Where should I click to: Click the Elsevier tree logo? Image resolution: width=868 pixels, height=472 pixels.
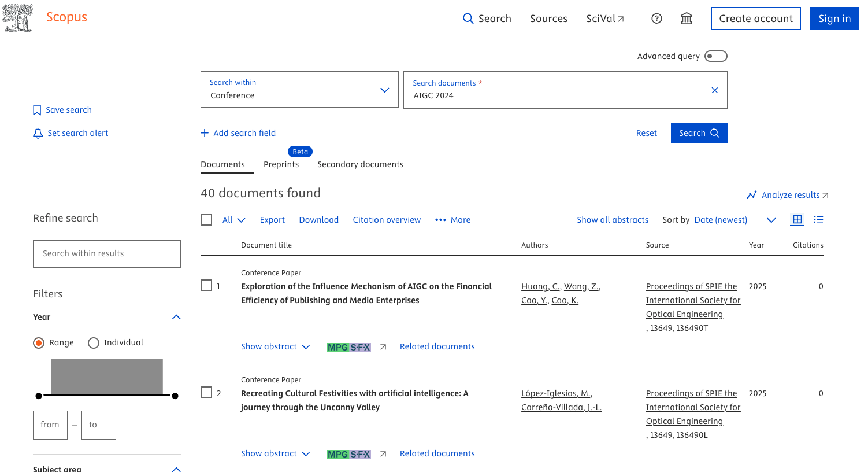pos(17,18)
